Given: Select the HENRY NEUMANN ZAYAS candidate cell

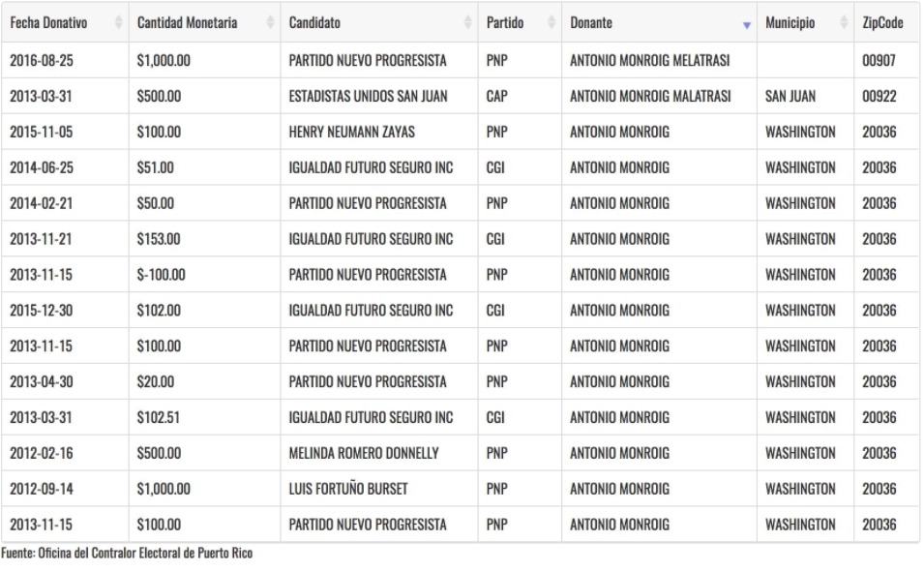Looking at the screenshot, I should point(379,132).
